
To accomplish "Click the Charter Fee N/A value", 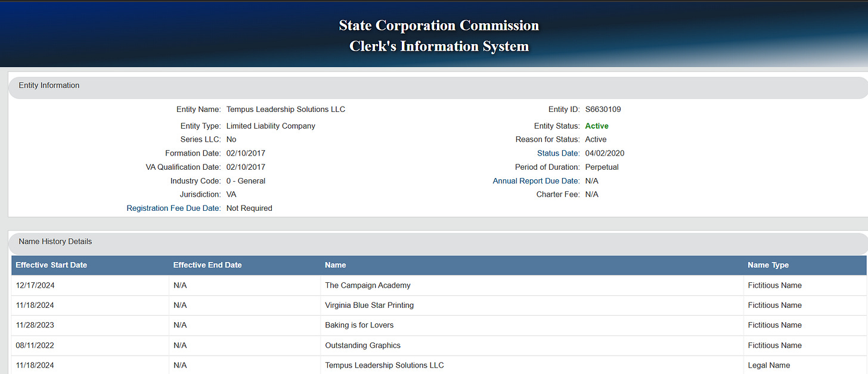I will (x=592, y=195).
